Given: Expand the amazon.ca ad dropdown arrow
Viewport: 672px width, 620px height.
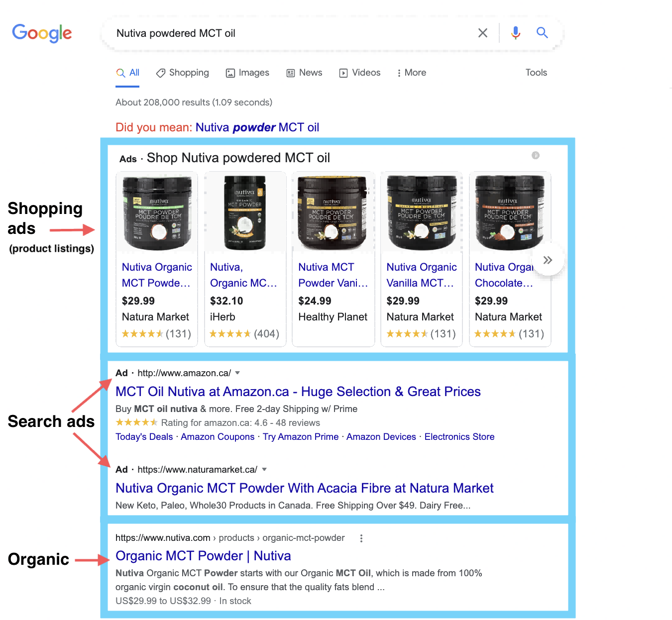Looking at the screenshot, I should coord(237,373).
